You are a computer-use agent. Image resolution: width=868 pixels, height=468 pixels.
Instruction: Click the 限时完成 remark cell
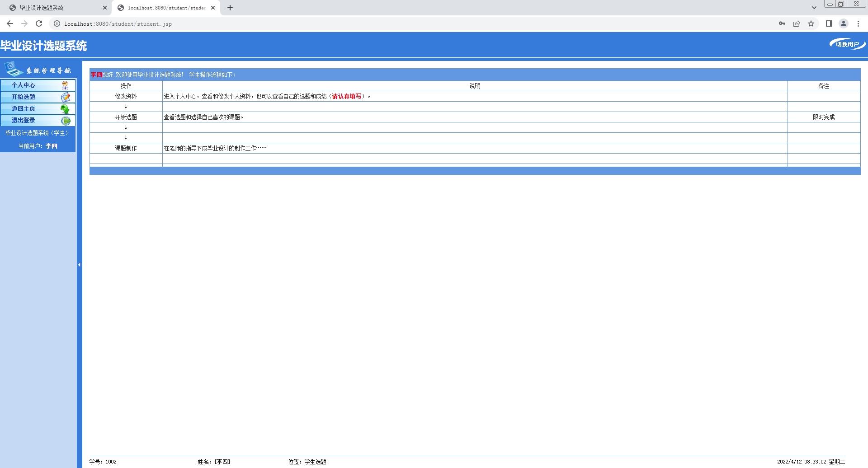point(824,117)
